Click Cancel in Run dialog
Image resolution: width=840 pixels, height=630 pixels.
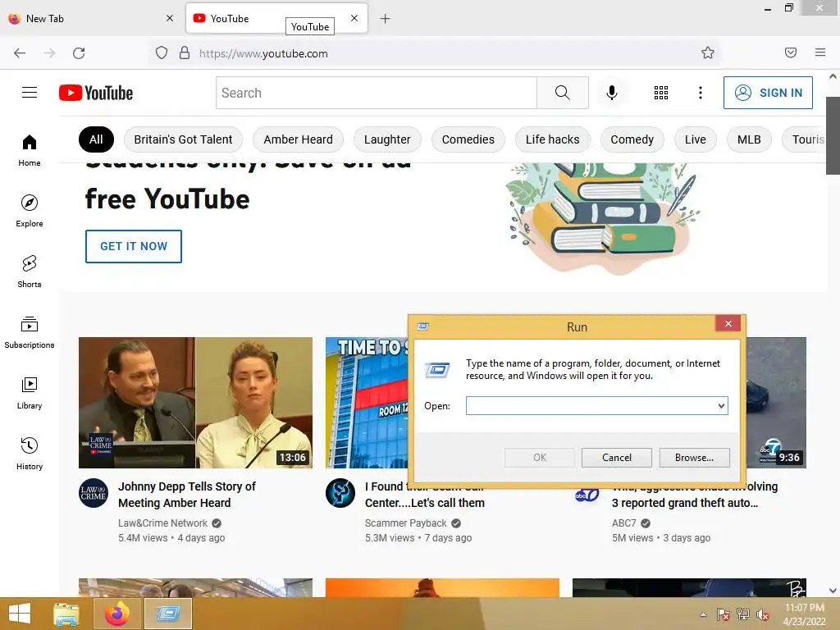(x=617, y=458)
